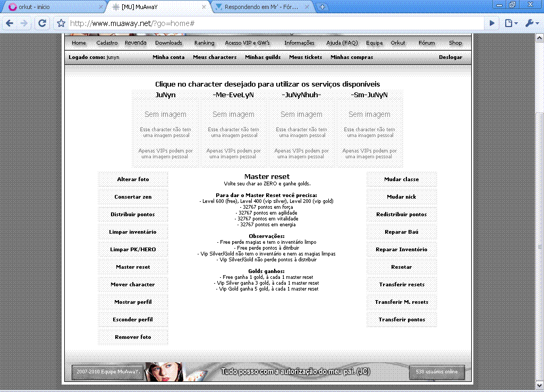Switch to the orkut - início tab

(x=53, y=7)
